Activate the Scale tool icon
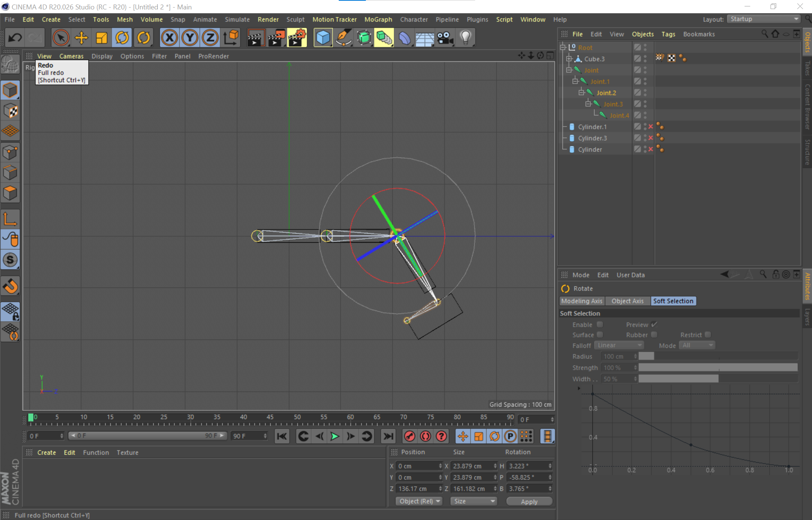The height and width of the screenshot is (520, 812). tap(101, 38)
